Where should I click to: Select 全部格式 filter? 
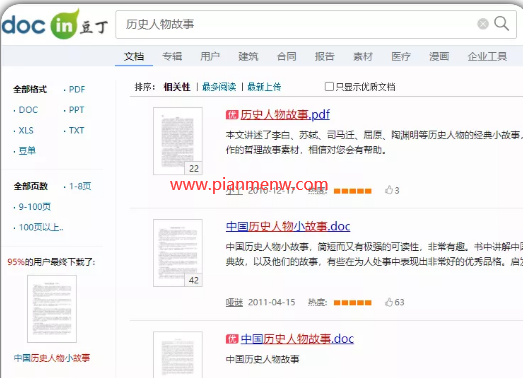[30, 89]
